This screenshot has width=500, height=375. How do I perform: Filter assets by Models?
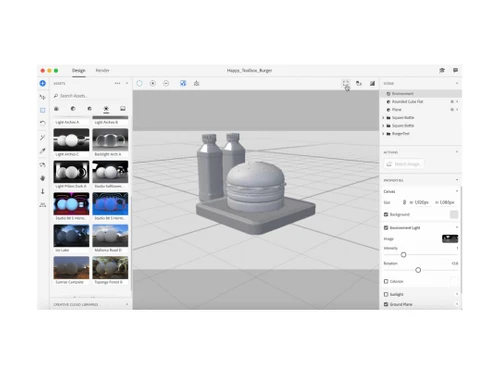pyautogui.click(x=56, y=109)
